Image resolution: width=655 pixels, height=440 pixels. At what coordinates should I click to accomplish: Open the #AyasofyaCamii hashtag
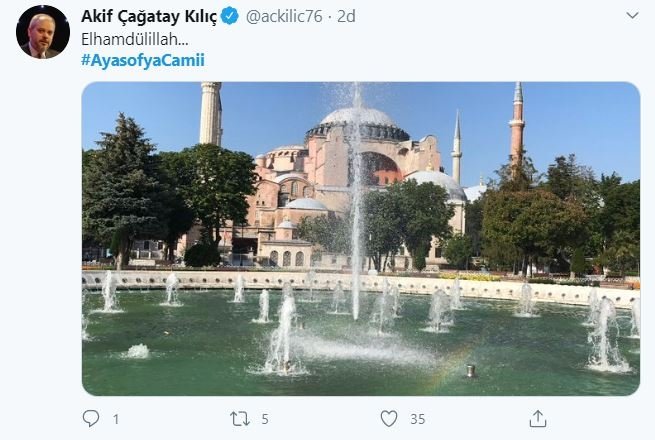pyautogui.click(x=143, y=60)
